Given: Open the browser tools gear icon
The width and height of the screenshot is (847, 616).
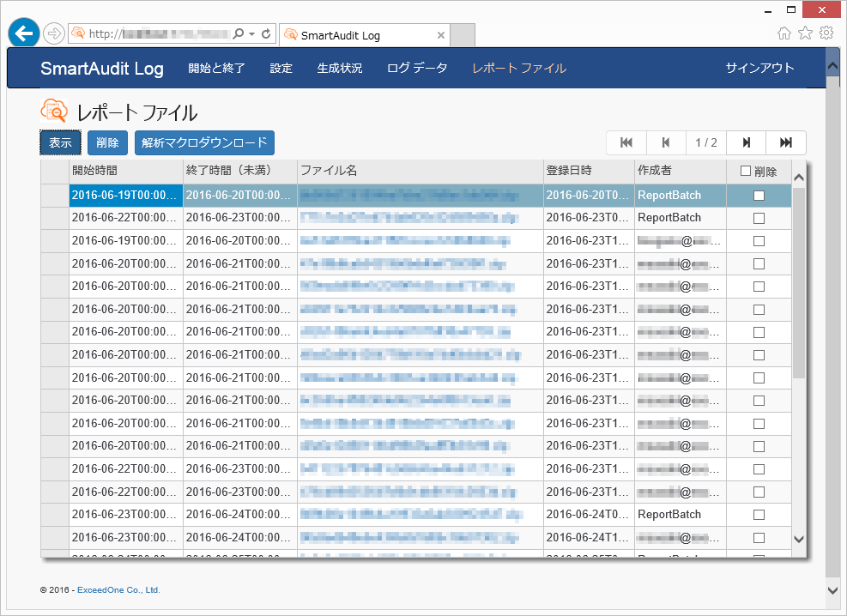Looking at the screenshot, I should (x=826, y=33).
